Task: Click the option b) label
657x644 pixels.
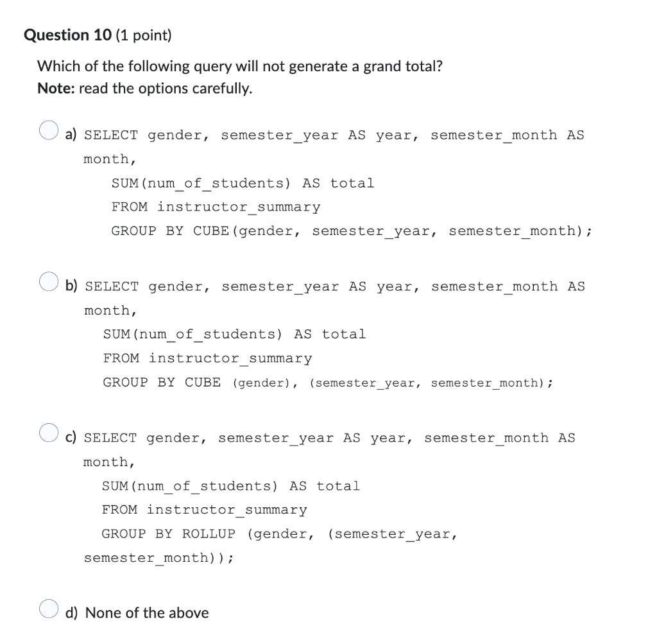Action: click(x=71, y=286)
